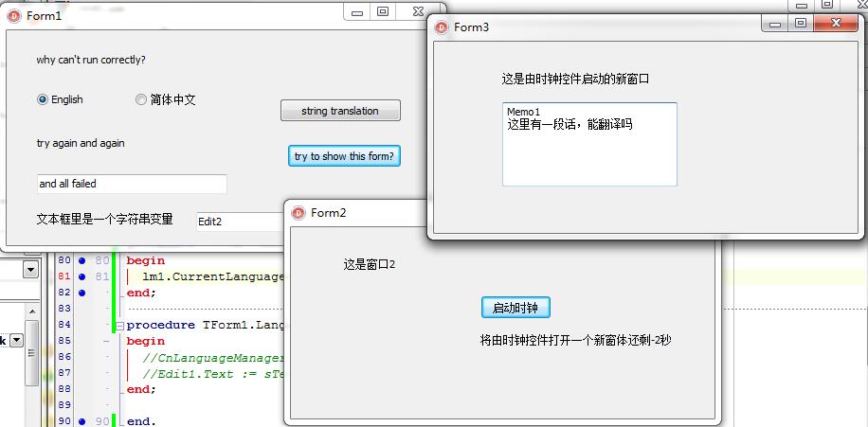The width and height of the screenshot is (868, 427).
Task: Click the blue gutter dot on line 90
Action: click(x=81, y=421)
